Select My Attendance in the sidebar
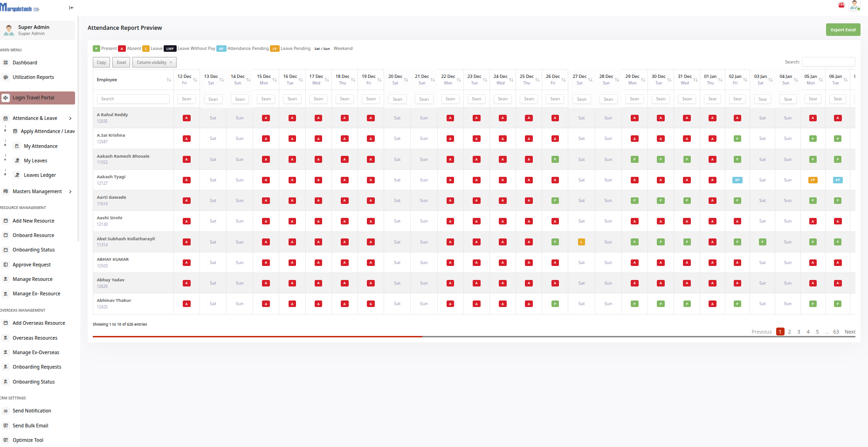868x447 pixels. point(41,147)
